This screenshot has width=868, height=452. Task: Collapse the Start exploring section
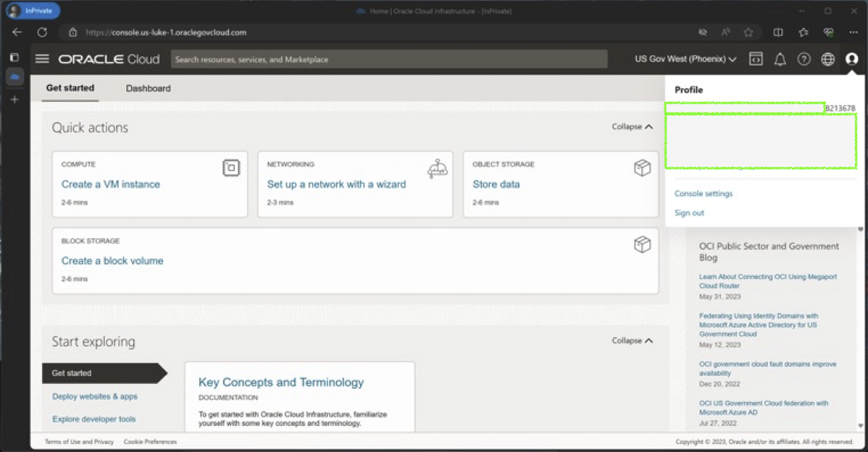[632, 341]
